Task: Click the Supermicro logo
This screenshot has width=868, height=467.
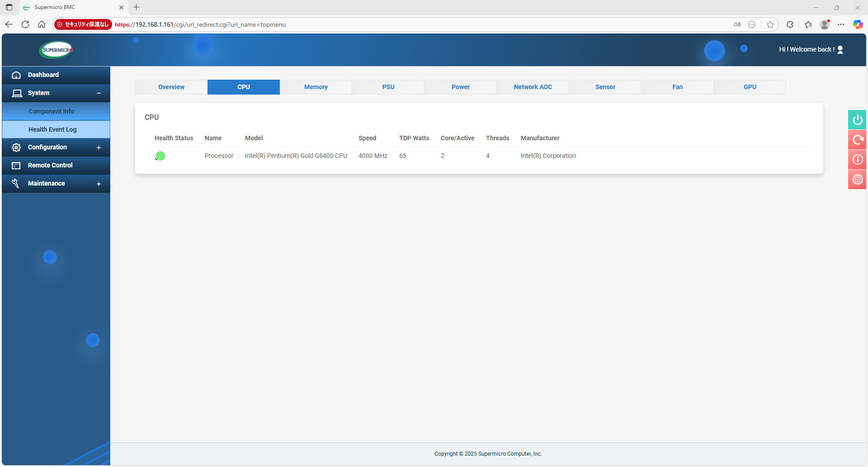Action: (x=56, y=50)
